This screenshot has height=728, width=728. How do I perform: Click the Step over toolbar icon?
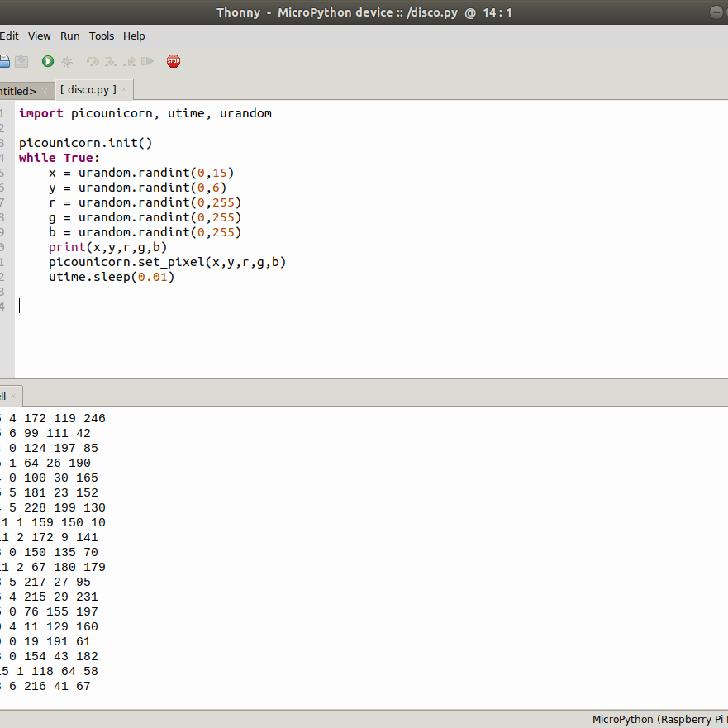click(93, 61)
